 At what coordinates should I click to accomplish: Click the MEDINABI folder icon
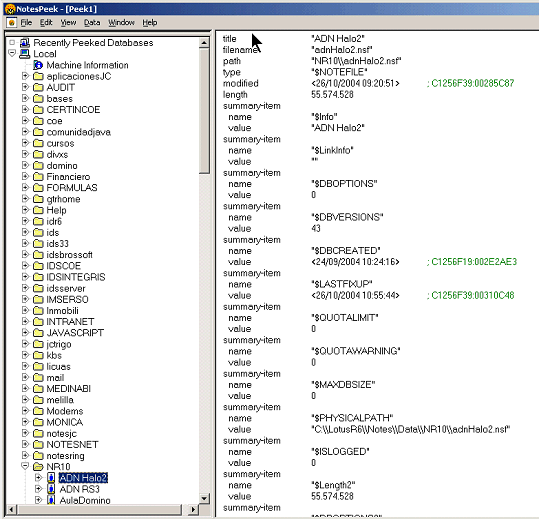coord(38,388)
